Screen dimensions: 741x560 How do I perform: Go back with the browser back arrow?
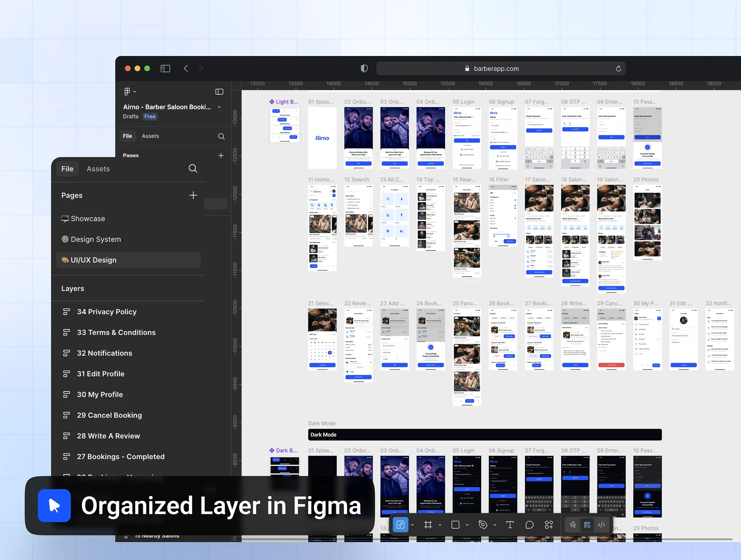pyautogui.click(x=186, y=69)
